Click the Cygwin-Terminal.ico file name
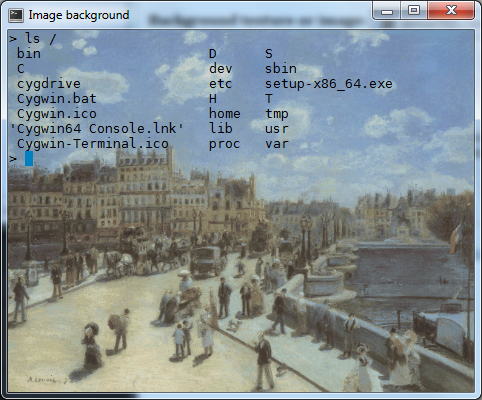This screenshot has width=482, height=400. tap(93, 144)
